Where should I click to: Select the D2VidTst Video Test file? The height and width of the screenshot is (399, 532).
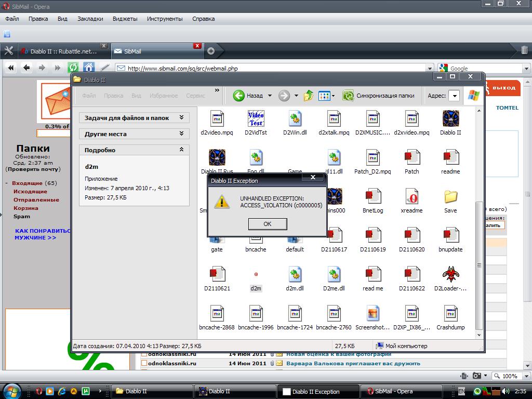[x=256, y=119]
